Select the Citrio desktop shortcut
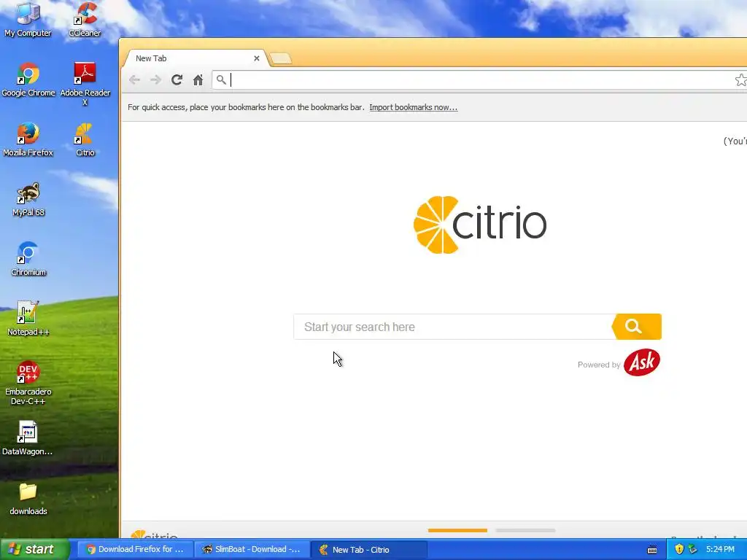The width and height of the screenshot is (747, 560). tap(85, 139)
